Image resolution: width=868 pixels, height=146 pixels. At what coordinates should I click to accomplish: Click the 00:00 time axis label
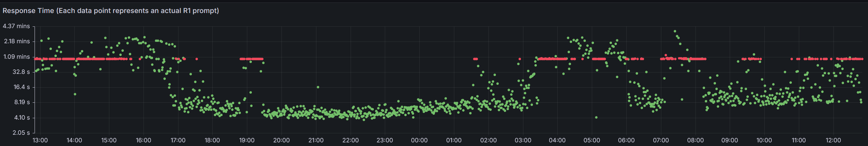coord(419,140)
